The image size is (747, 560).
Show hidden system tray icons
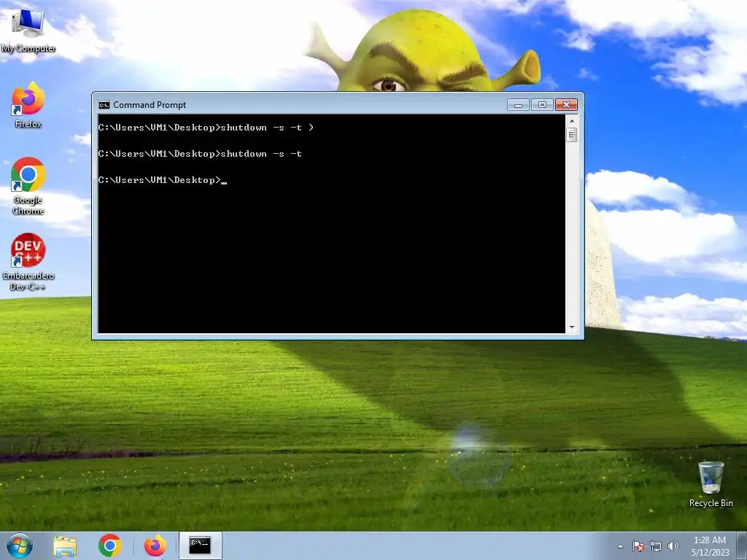pos(620,546)
